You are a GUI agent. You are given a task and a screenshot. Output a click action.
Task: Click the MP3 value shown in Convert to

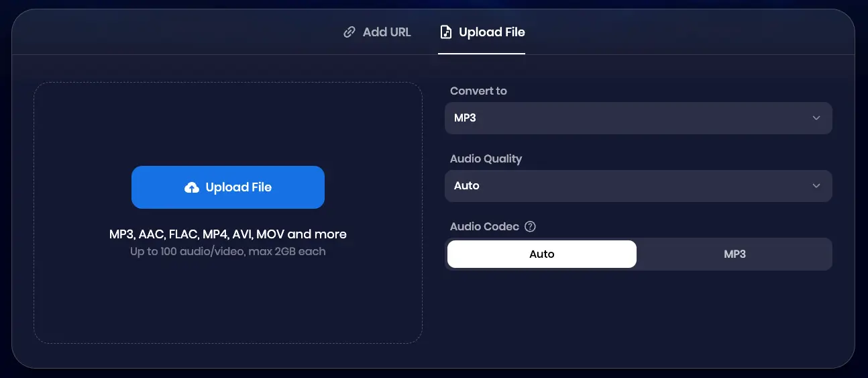point(465,118)
